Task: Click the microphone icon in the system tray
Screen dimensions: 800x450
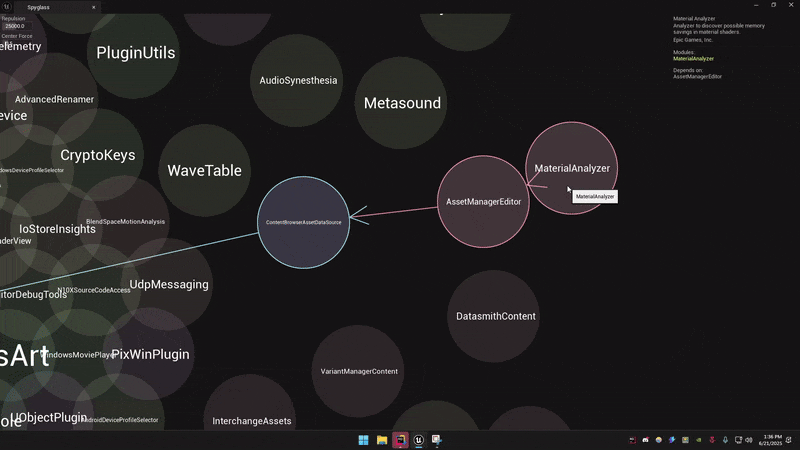Action: 725,440
